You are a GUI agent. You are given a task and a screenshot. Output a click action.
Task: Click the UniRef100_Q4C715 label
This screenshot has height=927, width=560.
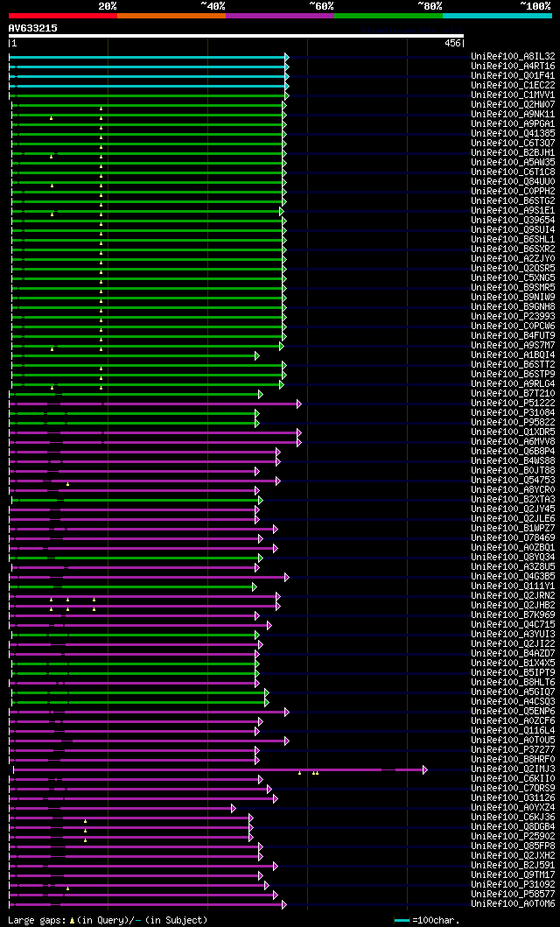(513, 625)
